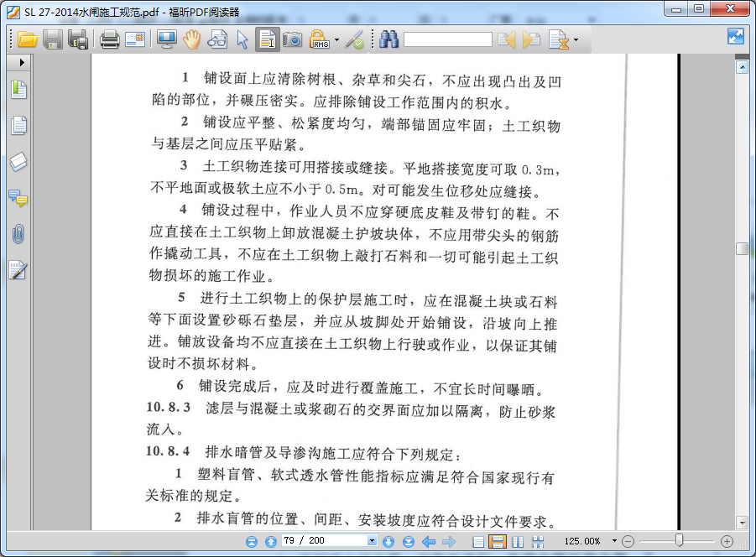The width and height of the screenshot is (756, 557).
Task: Open the page number dropdown arrow
Action: click(x=372, y=540)
